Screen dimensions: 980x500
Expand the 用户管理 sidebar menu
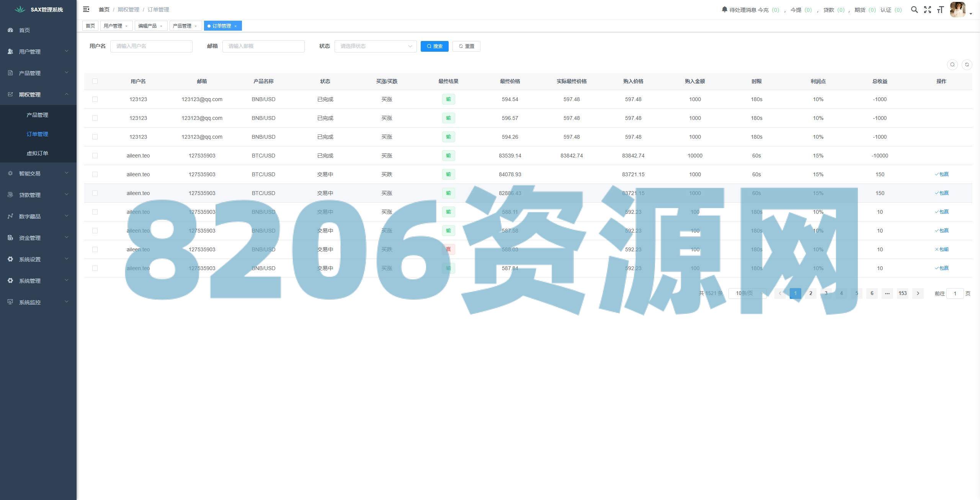pyautogui.click(x=38, y=51)
